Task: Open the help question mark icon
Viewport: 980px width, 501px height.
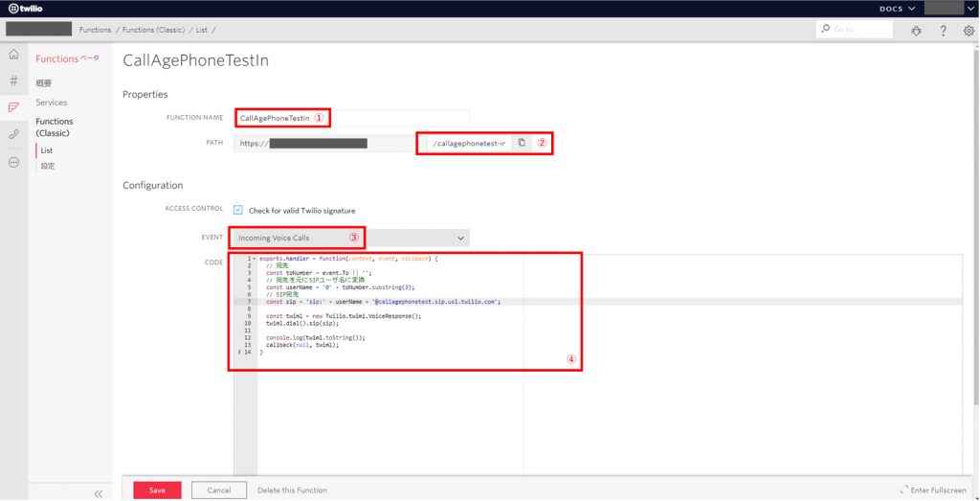Action: pos(943,30)
